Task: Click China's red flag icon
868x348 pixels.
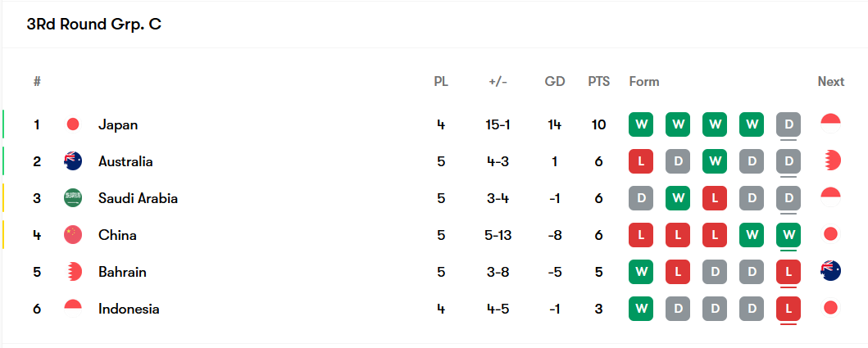Action: 72,234
